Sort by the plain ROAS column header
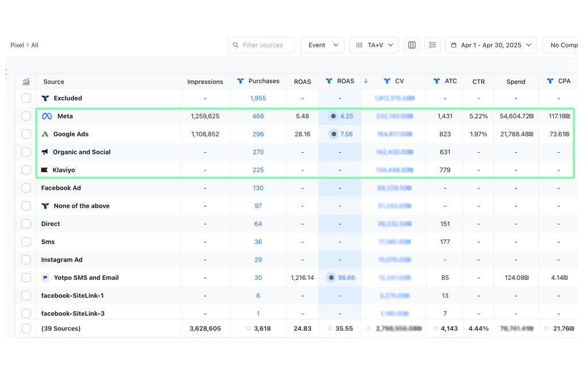588x374 pixels. [x=303, y=81]
